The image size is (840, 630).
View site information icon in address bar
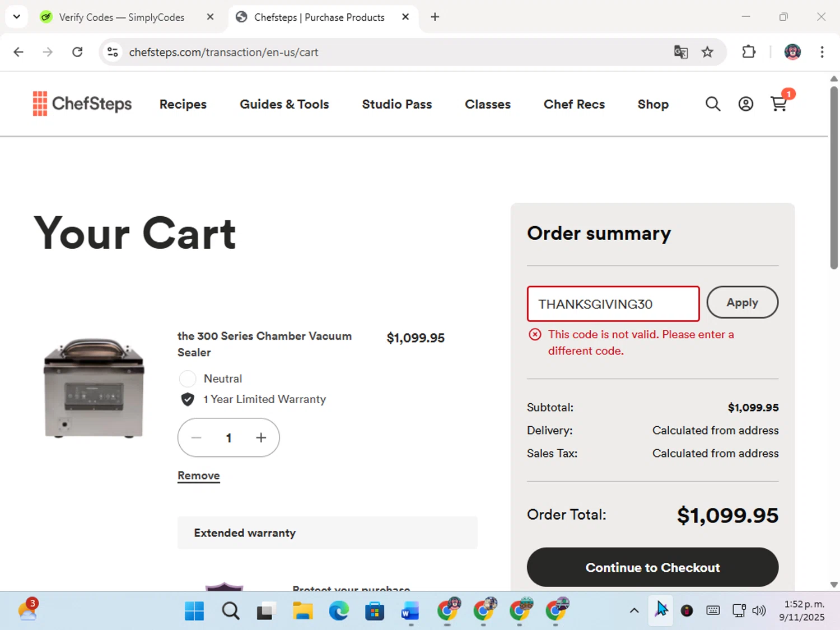click(x=113, y=52)
